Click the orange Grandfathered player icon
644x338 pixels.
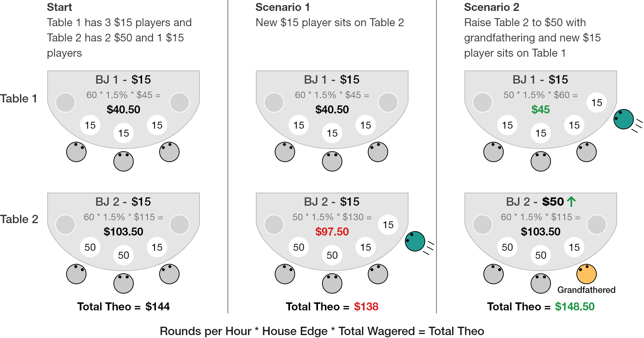(x=586, y=274)
